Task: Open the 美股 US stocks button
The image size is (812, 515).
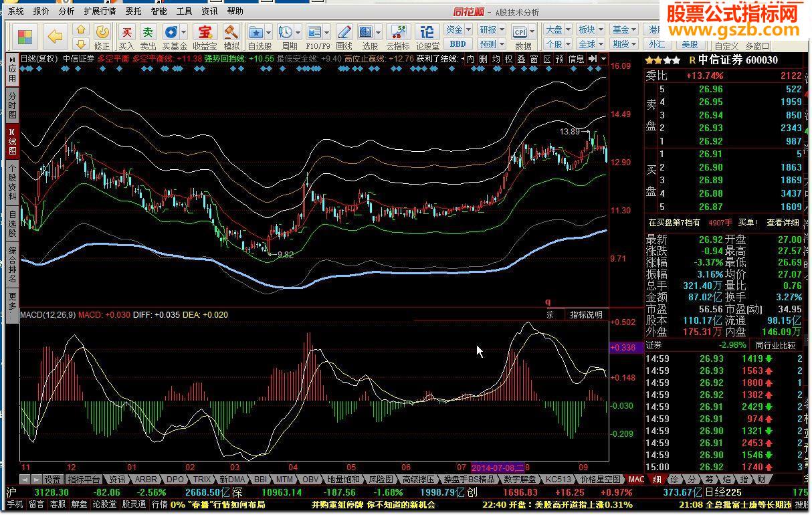Action: point(690,44)
